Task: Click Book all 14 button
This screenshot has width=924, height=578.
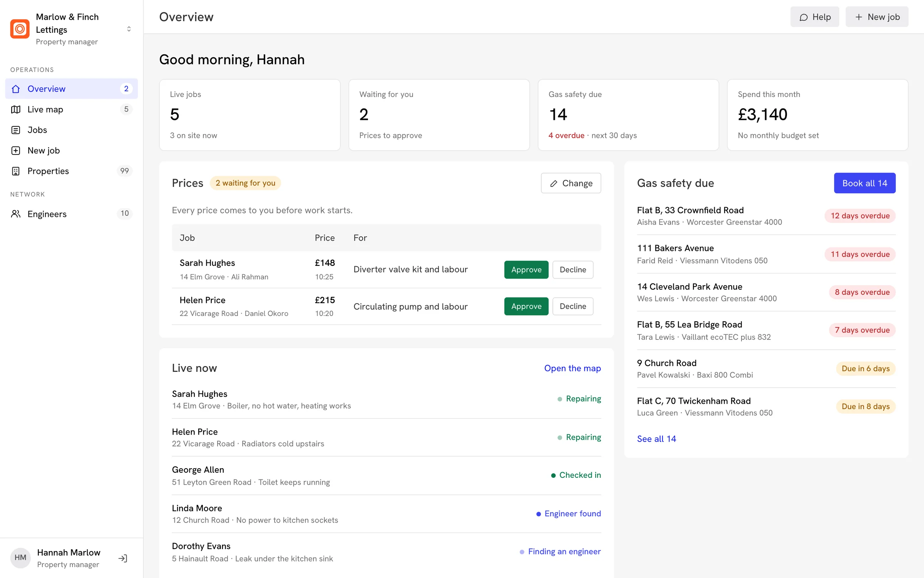Action: click(864, 183)
